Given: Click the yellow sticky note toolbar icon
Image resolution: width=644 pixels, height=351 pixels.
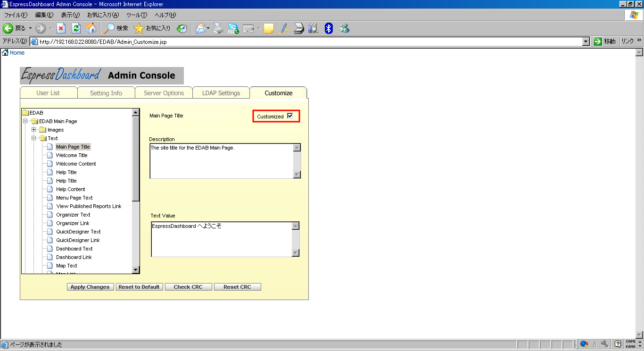Looking at the screenshot, I should [x=269, y=28].
